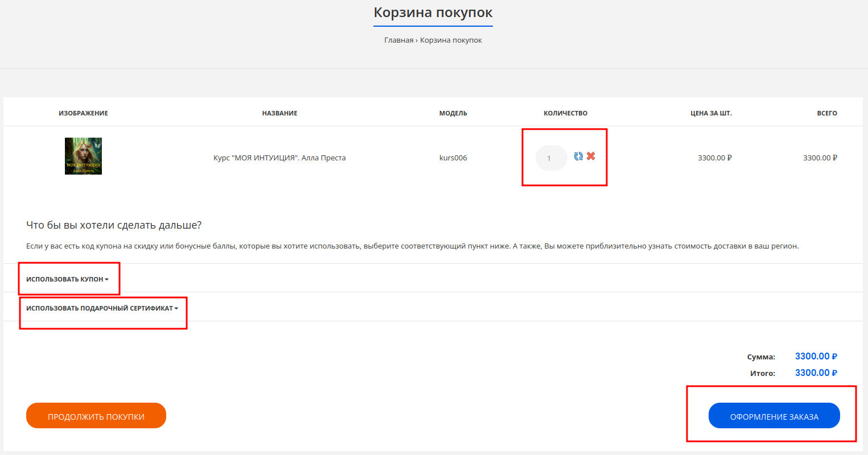The height and width of the screenshot is (455, 868).
Task: Click the КОЛИЧЕСТВО column header
Action: pos(565,113)
